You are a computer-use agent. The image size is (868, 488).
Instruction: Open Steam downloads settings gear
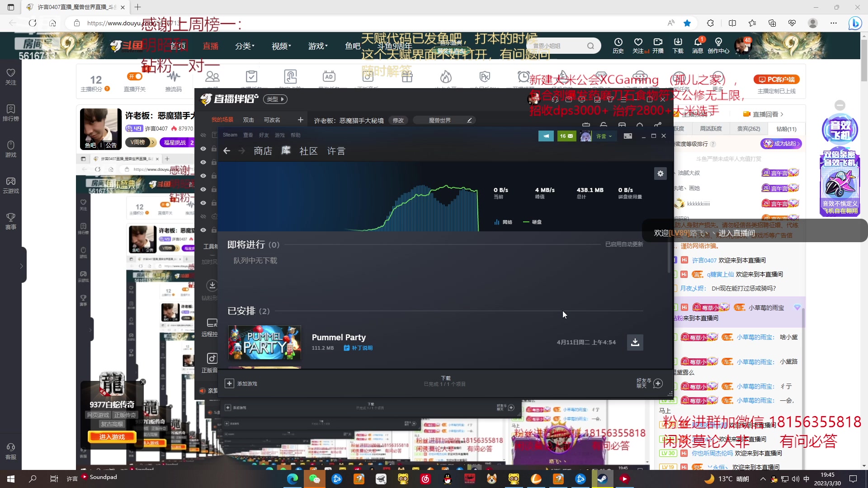[660, 174]
